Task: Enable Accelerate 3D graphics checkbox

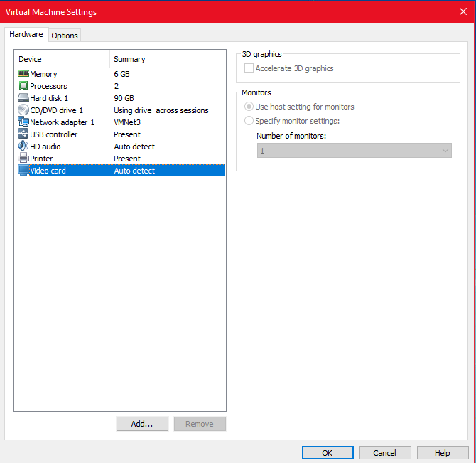Action: point(249,68)
